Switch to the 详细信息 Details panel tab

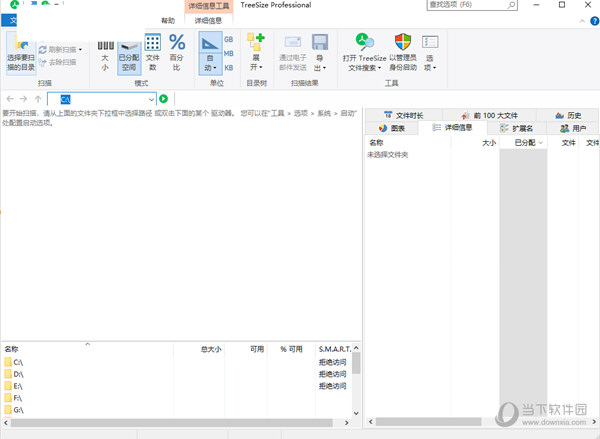(452, 127)
